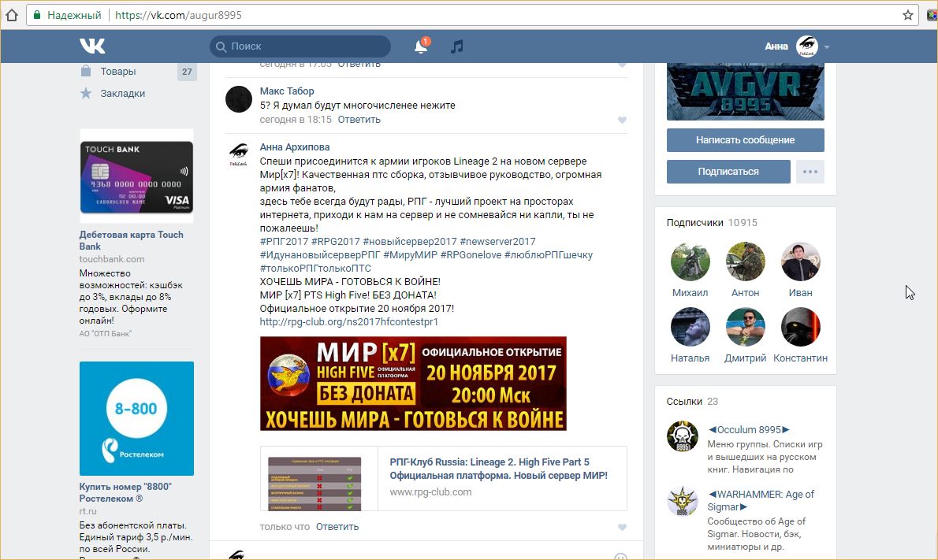Open Ростелеком 8-800 ad image
Viewport: 938px width, 560px height.
(x=136, y=418)
